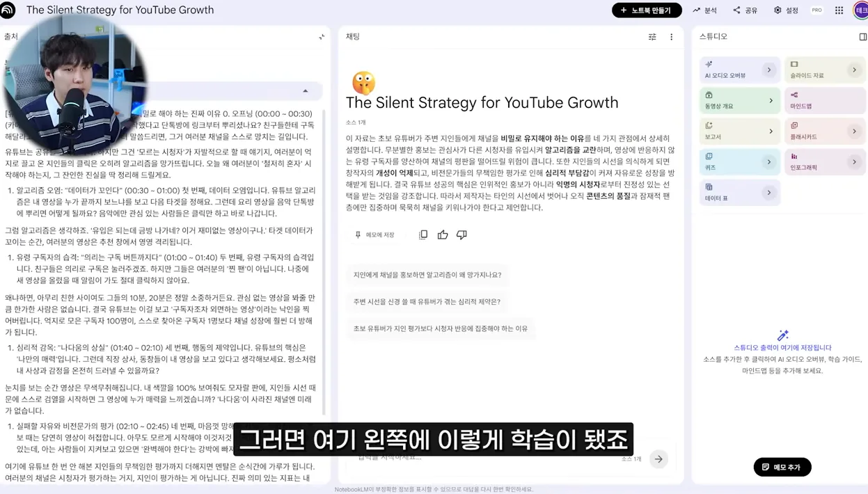Viewport: 868px width, 494px height.
Task: Click the 소스 1개 source count label
Action: click(x=356, y=122)
